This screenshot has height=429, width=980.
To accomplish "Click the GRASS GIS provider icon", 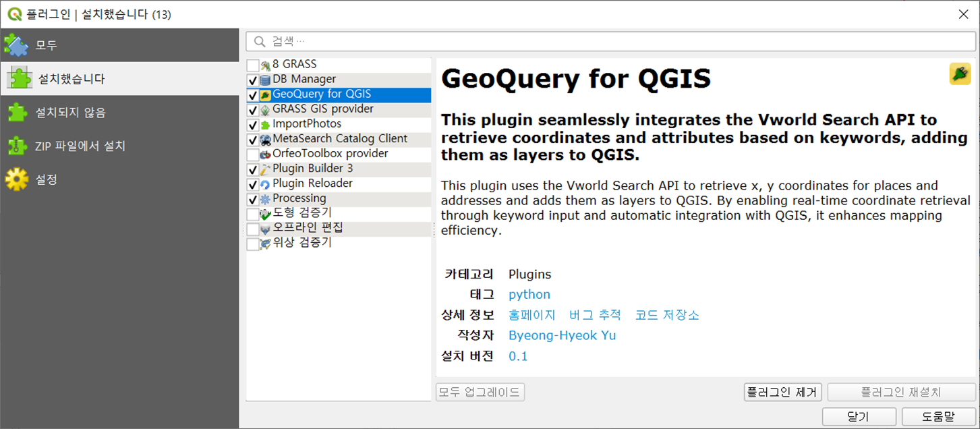I will click(266, 109).
